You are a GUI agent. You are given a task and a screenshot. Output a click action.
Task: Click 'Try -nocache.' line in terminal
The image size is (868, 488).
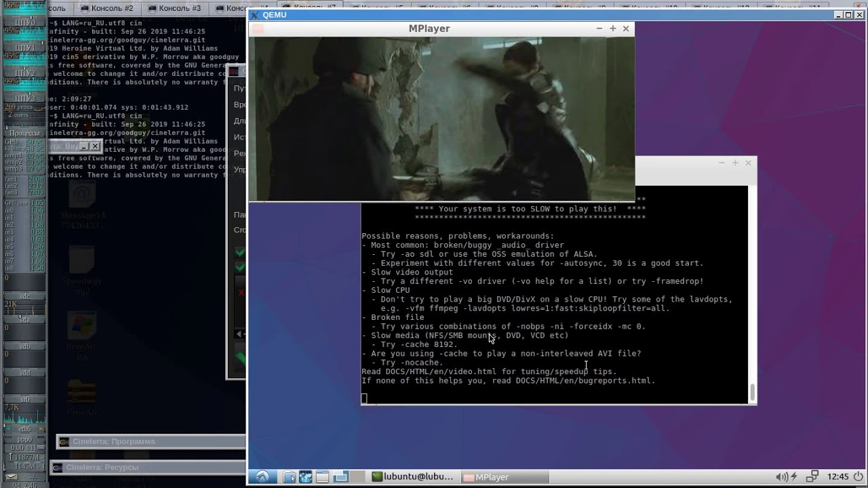412,363
